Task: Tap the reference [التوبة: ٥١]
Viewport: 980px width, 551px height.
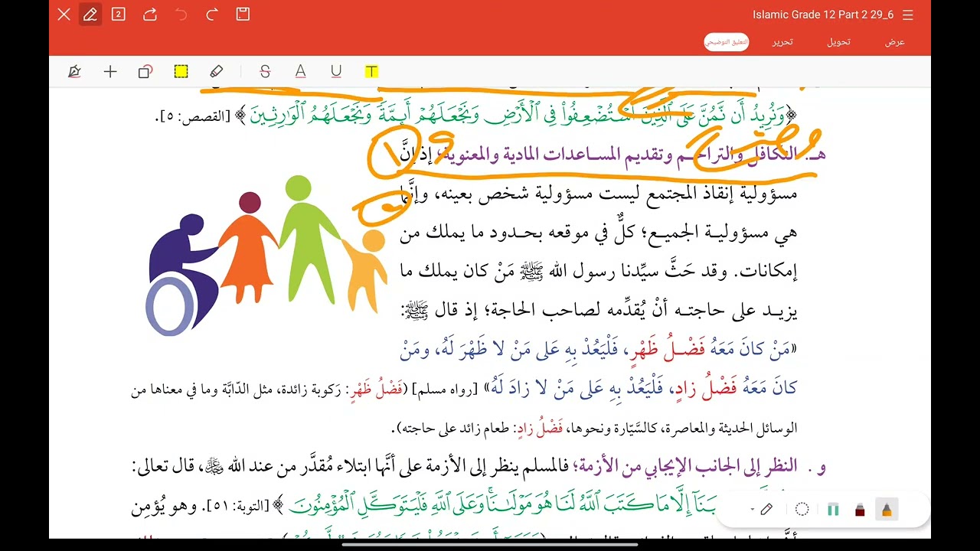Action: [x=237, y=506]
